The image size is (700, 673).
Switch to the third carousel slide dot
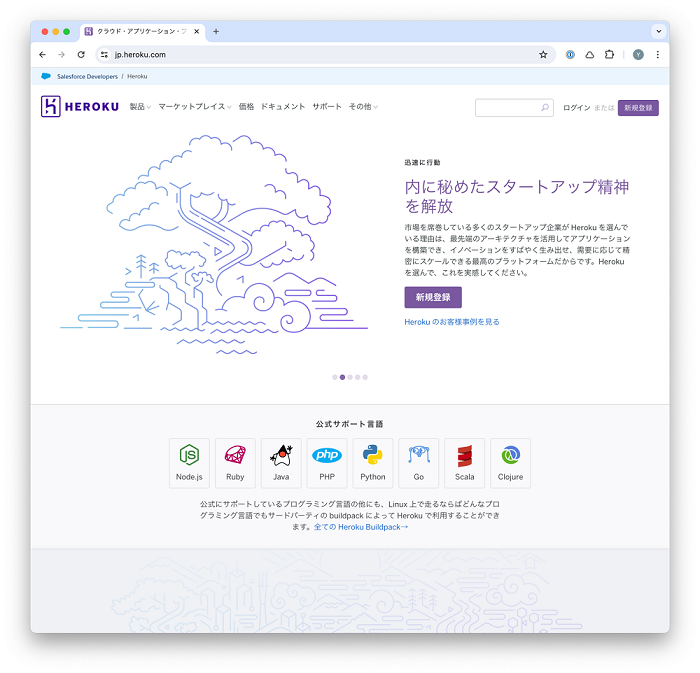350,377
